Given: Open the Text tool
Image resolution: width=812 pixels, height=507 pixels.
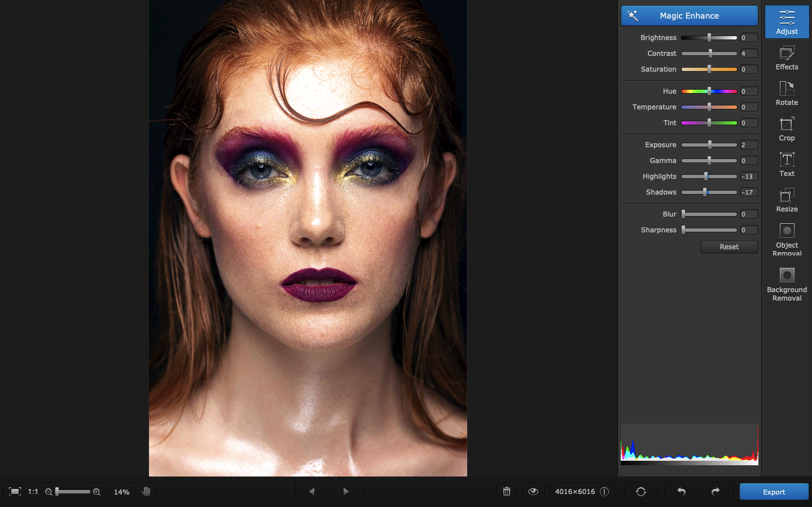Looking at the screenshot, I should [787, 165].
